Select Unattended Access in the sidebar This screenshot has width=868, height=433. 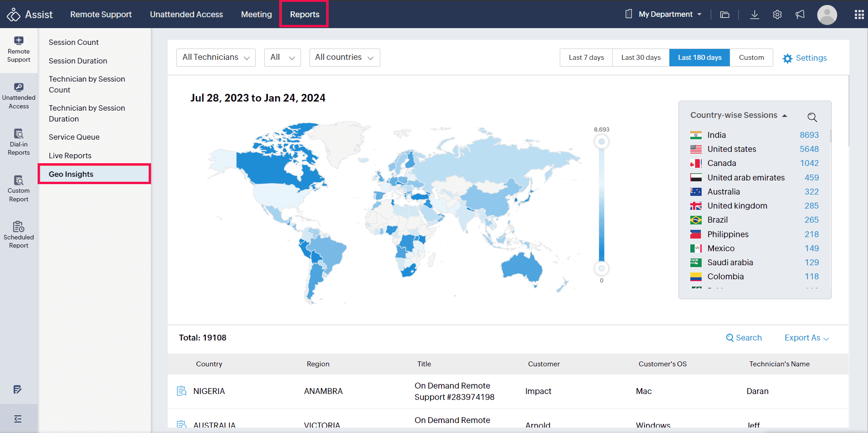point(19,95)
